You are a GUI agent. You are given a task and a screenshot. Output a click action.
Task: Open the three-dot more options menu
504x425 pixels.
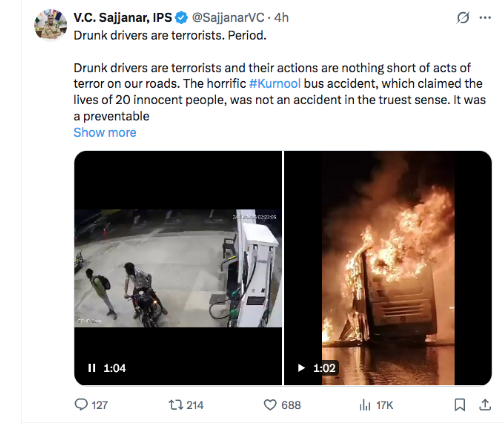pos(485,18)
